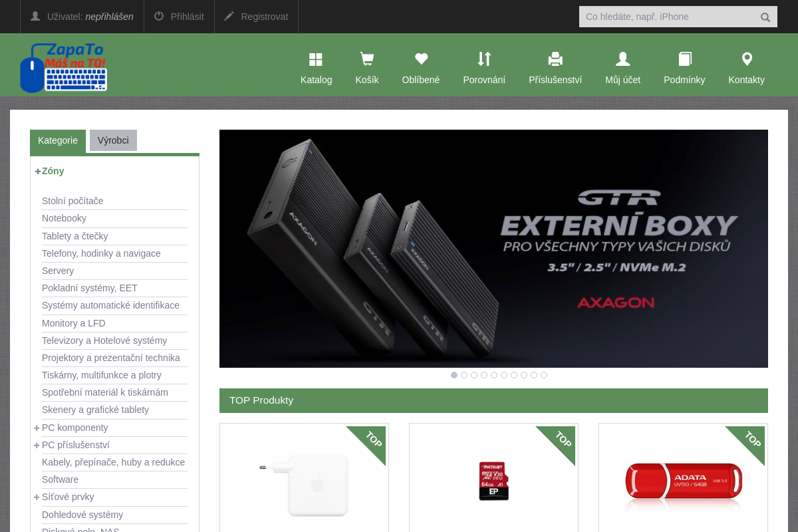The image size is (798, 532).
Task: Open Podmínky book icon
Action: coord(684,59)
